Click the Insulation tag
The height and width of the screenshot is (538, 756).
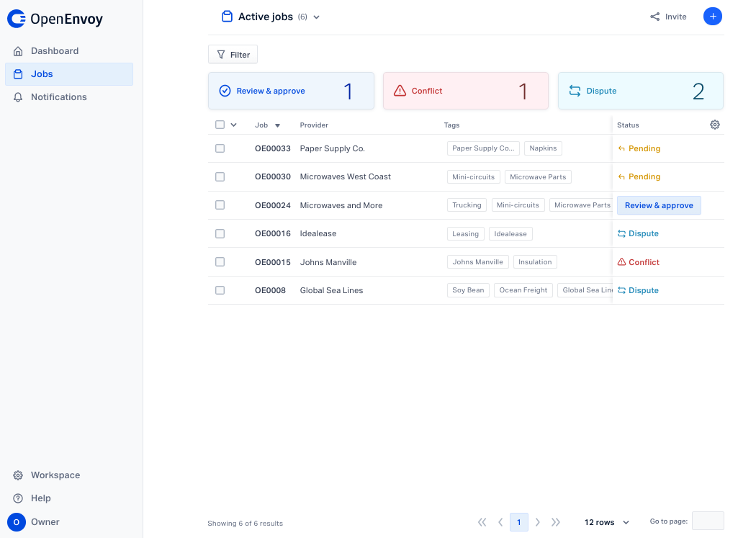pyautogui.click(x=535, y=261)
